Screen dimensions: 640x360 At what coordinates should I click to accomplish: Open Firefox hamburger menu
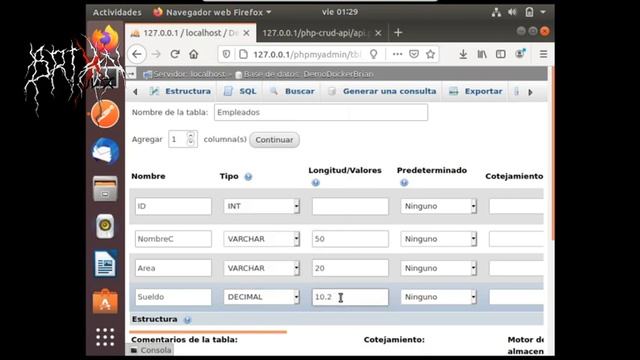[x=543, y=54]
